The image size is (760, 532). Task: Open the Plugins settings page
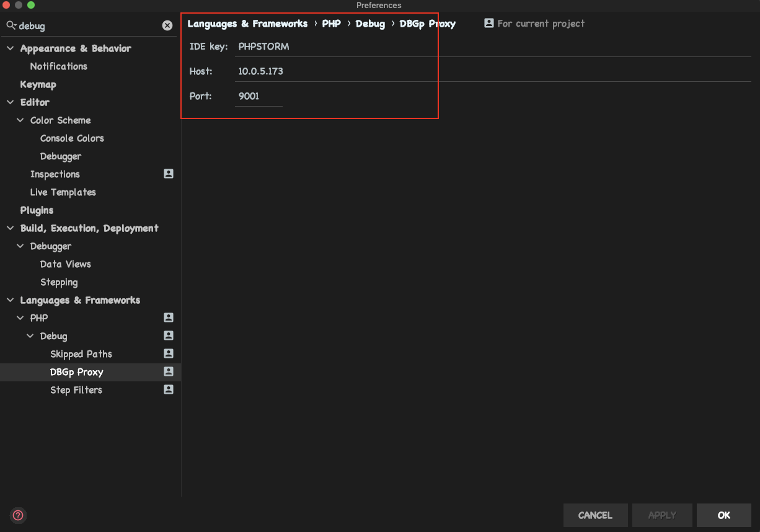tap(37, 210)
